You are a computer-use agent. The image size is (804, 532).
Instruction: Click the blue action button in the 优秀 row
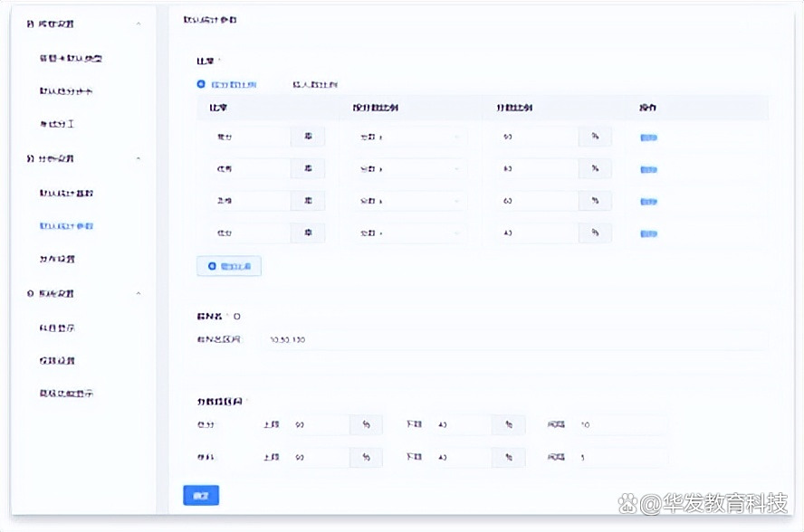[x=647, y=168]
